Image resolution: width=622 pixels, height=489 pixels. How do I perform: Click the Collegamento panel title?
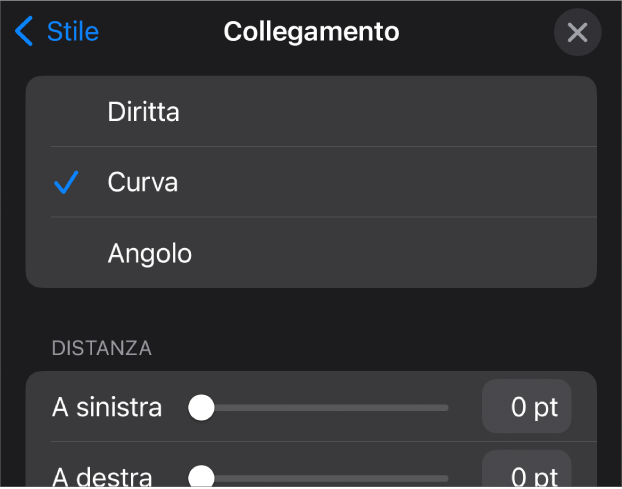[x=311, y=31]
